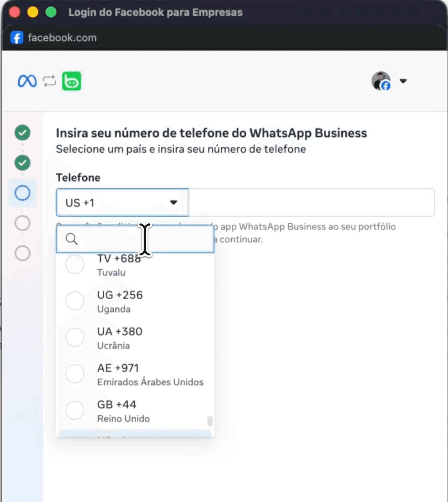Click the 'Tuvalu' country name text

click(x=111, y=273)
